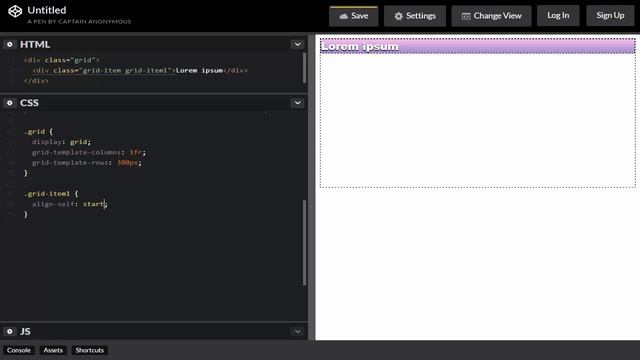This screenshot has width=640, height=360.
Task: Click the .grid-item1 selector line
Action: [x=51, y=193]
